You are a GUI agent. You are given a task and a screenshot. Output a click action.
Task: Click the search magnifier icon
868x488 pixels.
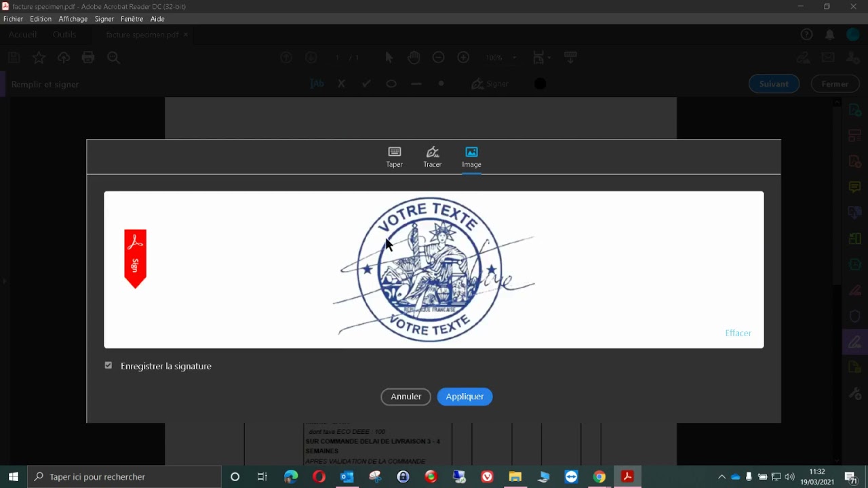click(114, 58)
